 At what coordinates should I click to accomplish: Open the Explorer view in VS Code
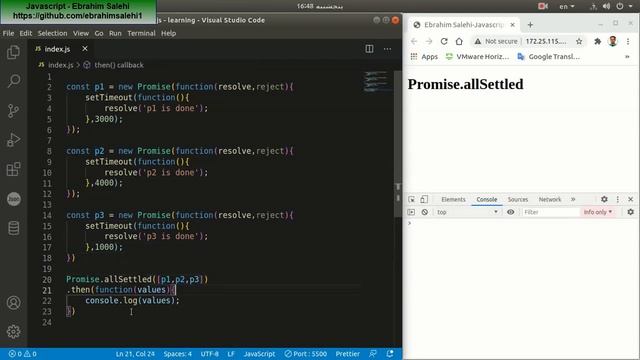[x=13, y=52]
